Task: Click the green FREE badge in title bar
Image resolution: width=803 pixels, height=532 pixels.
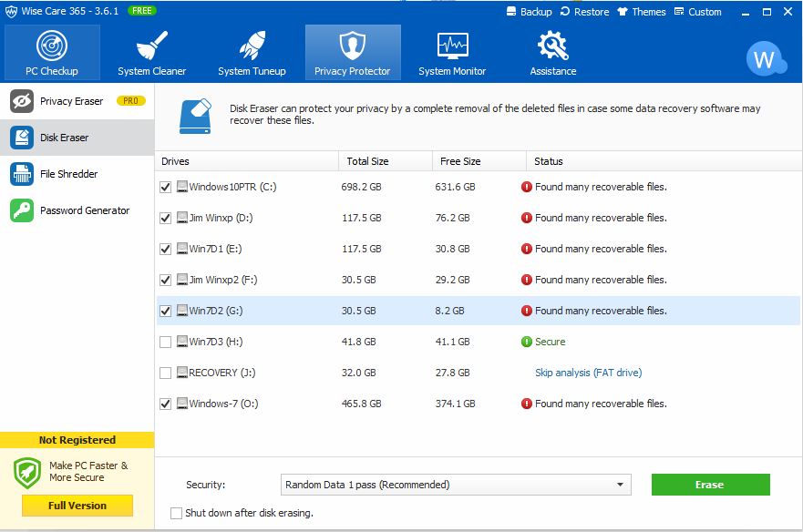Action: (142, 11)
